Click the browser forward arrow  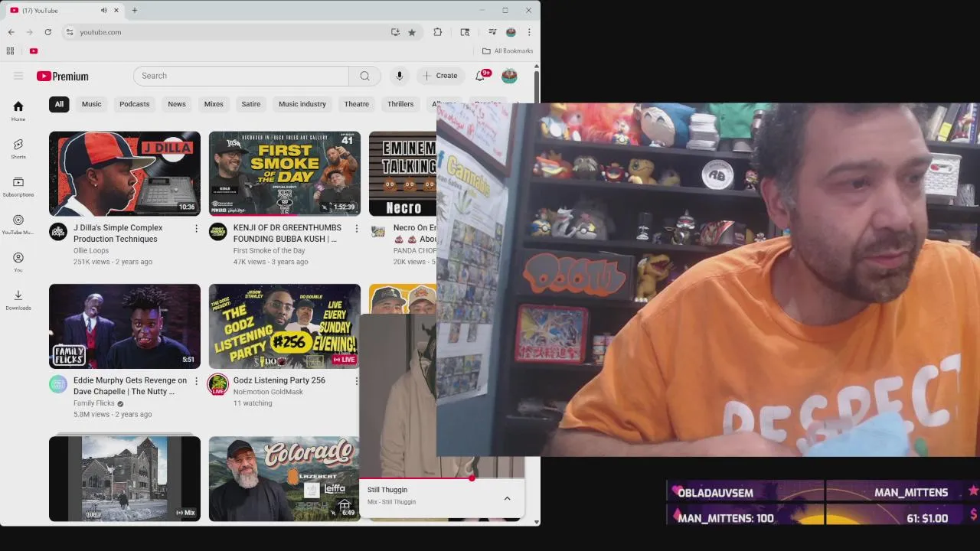[29, 32]
